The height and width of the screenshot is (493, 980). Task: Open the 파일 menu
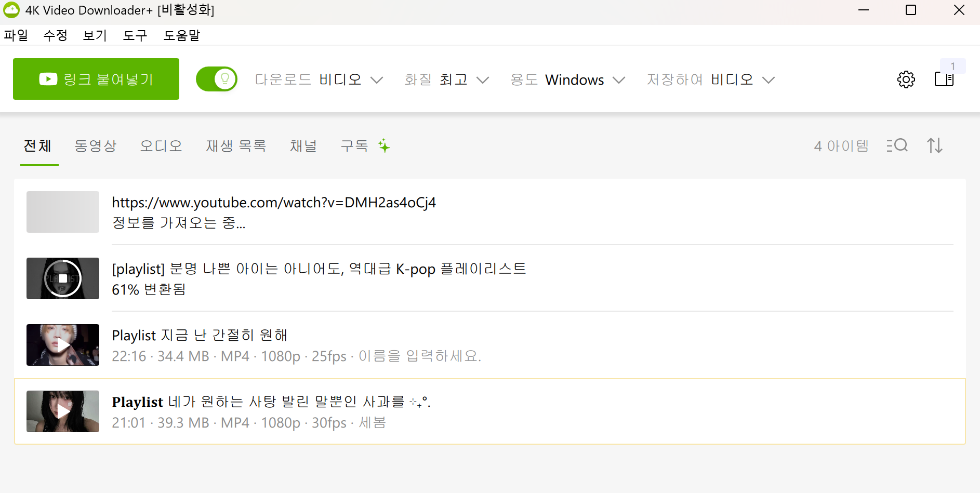tap(16, 35)
